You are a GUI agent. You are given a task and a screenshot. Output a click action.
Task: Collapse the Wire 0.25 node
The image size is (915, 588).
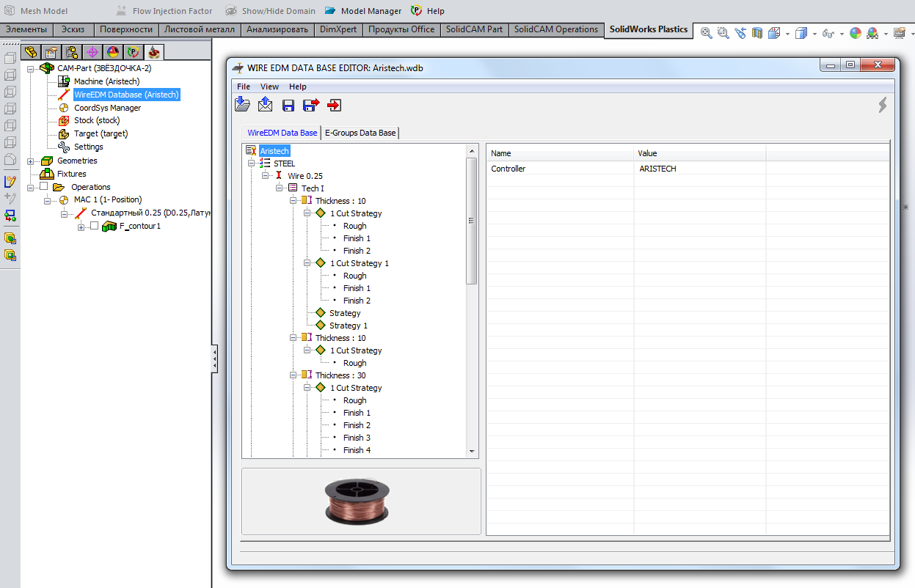pyautogui.click(x=266, y=176)
